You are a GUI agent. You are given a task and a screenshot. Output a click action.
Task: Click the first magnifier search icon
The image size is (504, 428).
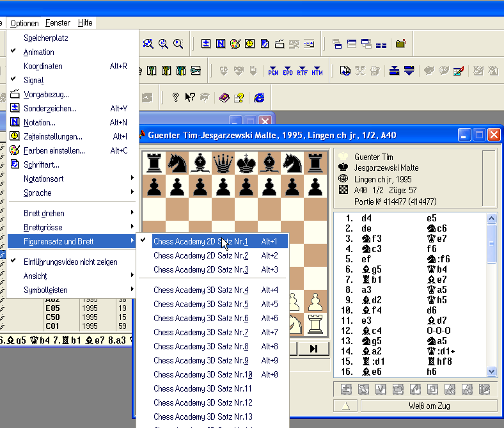point(148,44)
